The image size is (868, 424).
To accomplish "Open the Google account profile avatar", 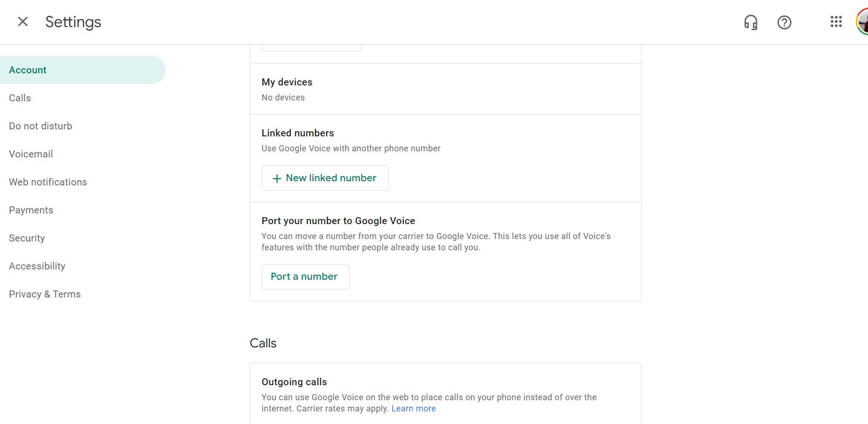I will pyautogui.click(x=862, y=22).
